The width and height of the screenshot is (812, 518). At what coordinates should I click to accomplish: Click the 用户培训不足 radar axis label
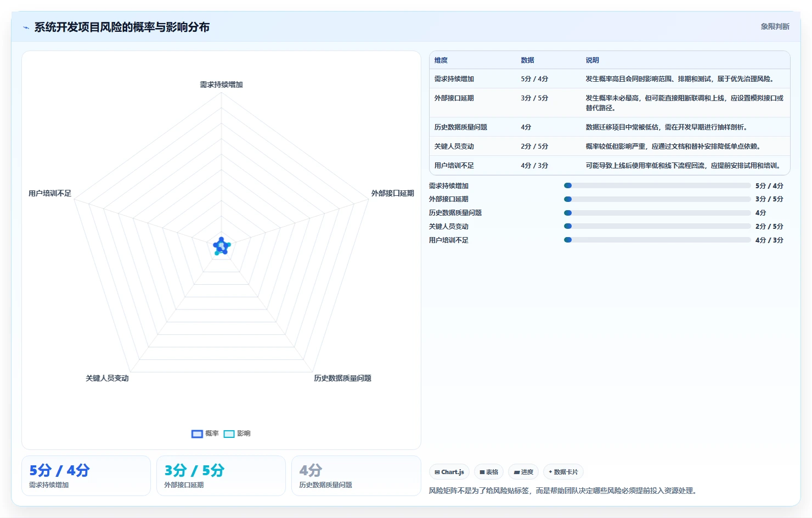point(50,193)
